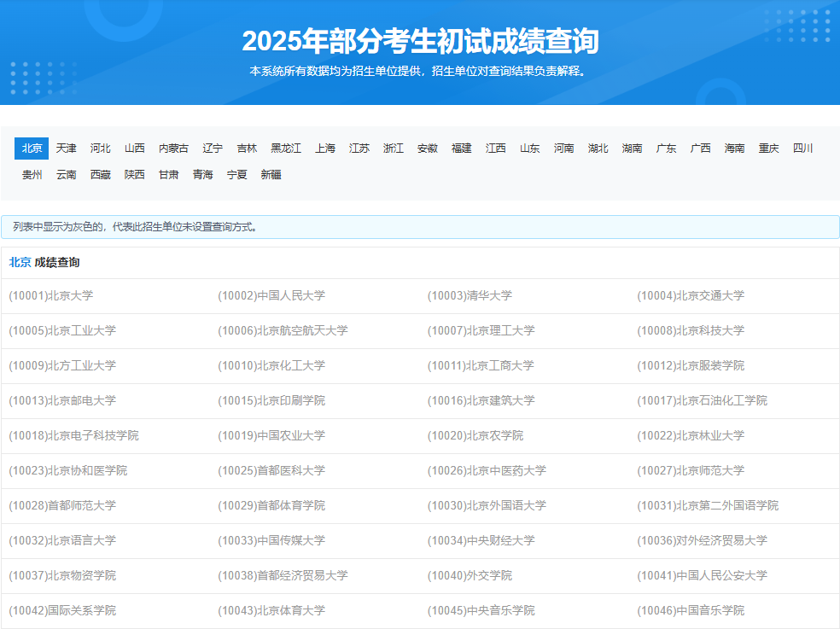840x629 pixels.
Task: Choose the 山东 province tab
Action: (x=530, y=149)
